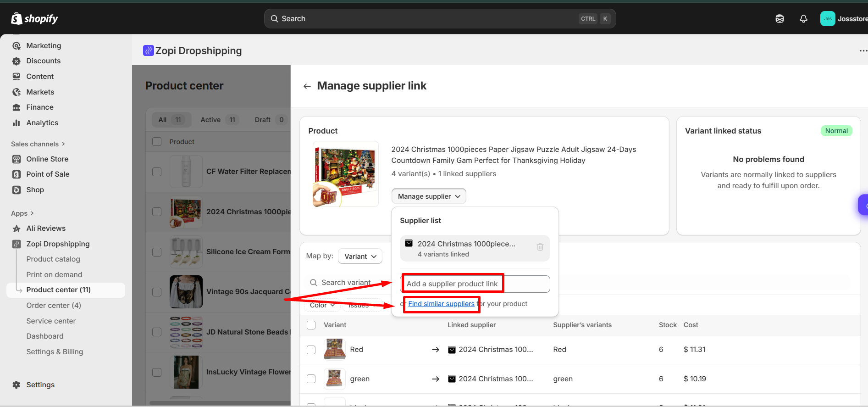Click the back arrow beside Manage supplier link
Viewport: 868px width, 407px height.
click(x=307, y=86)
